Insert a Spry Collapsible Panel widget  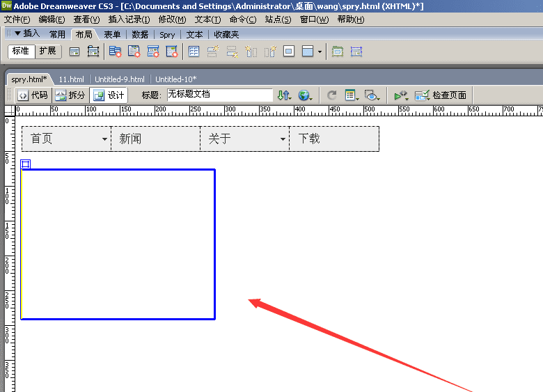[172, 52]
